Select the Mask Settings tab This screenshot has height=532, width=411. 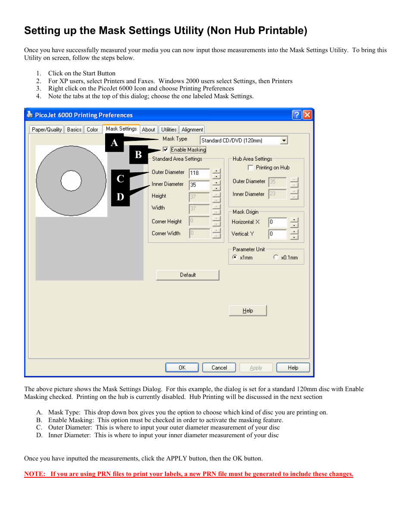coord(121,129)
